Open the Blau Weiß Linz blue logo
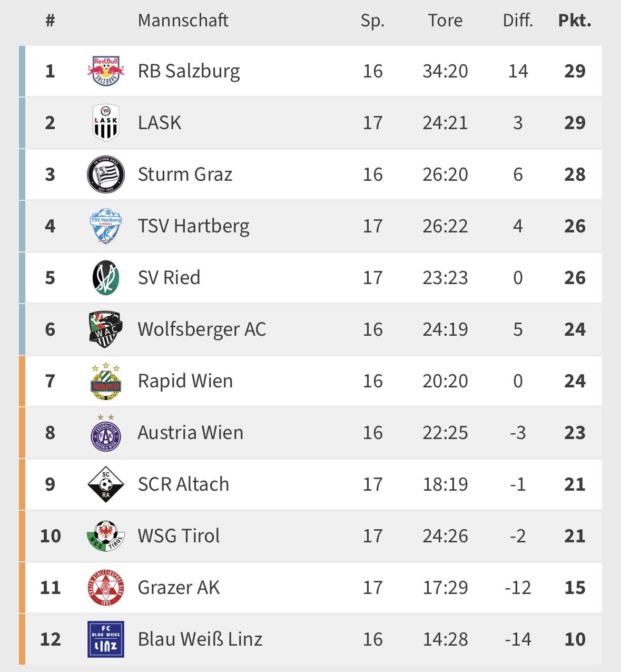This screenshot has height=672, width=621. (106, 639)
